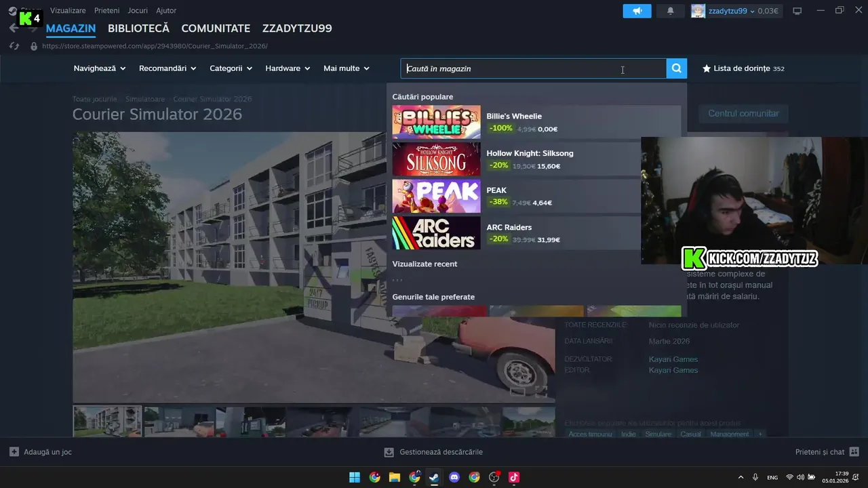Open the Hardware dropdown
The image size is (868, 488).
288,68
